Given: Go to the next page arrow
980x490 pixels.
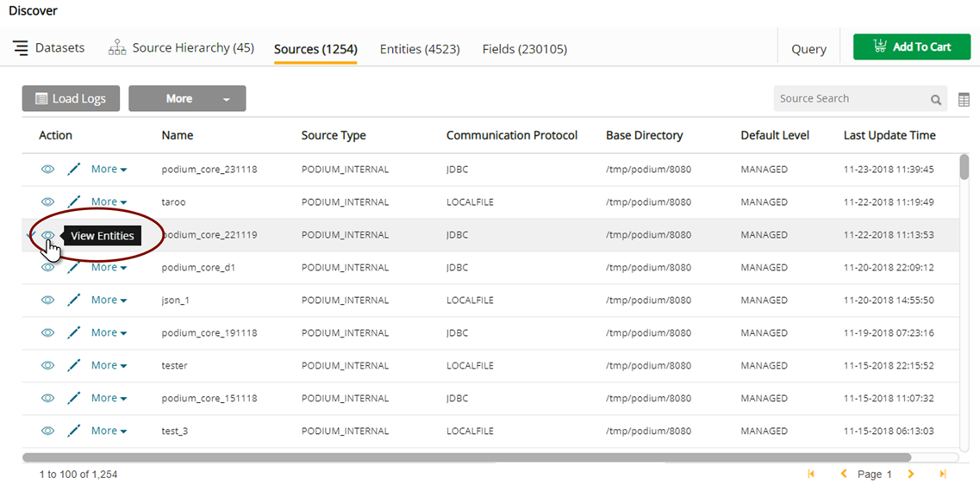Looking at the screenshot, I should 911,474.
